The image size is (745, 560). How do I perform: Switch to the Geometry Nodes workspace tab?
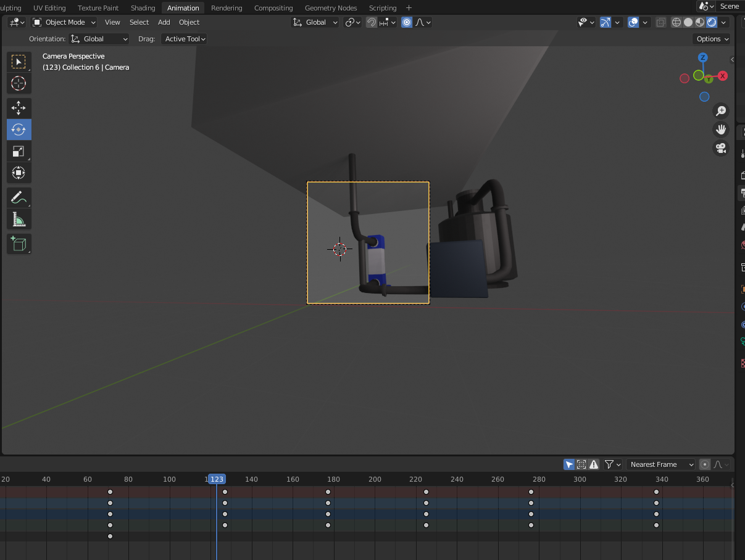pyautogui.click(x=331, y=8)
